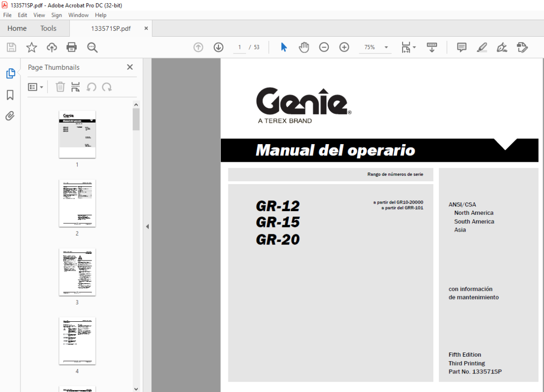544x392 pixels.
Task: Close the Page Thumbnails panel
Action: click(130, 67)
